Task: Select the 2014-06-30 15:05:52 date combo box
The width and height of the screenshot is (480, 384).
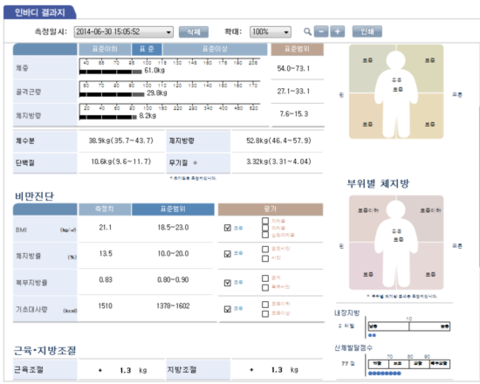Action: click(124, 32)
